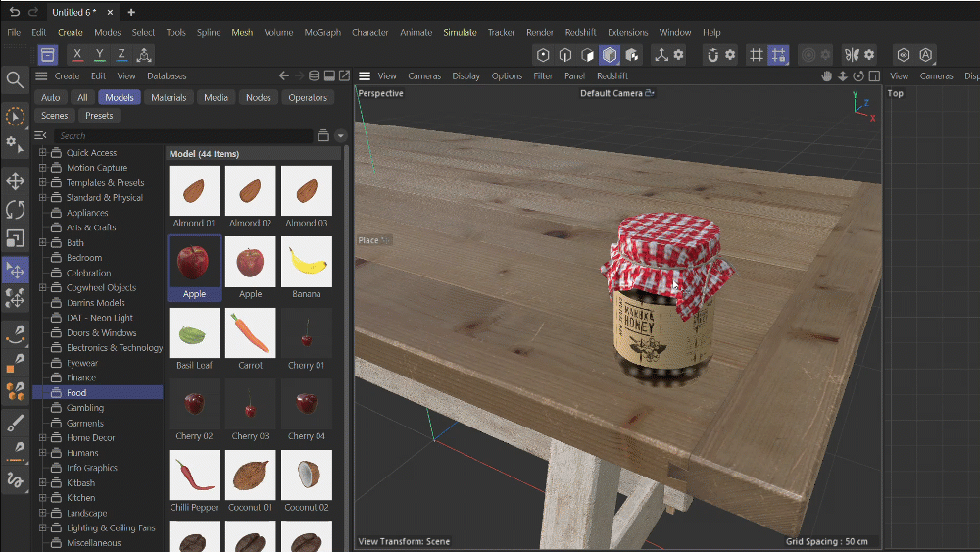This screenshot has width=980, height=552.
Task: Select the Move tool
Action: pos(15,180)
